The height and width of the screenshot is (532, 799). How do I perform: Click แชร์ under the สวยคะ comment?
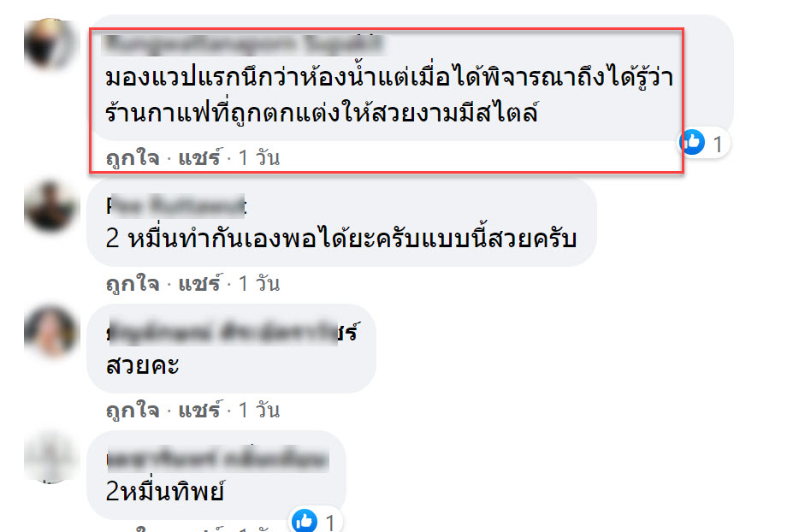200,411
